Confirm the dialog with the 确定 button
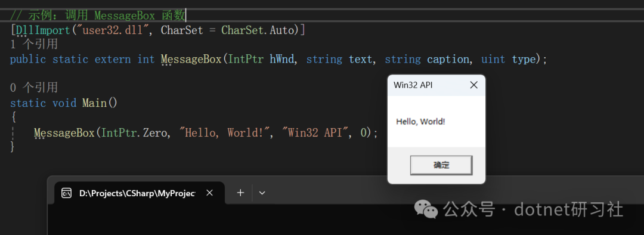 click(441, 166)
